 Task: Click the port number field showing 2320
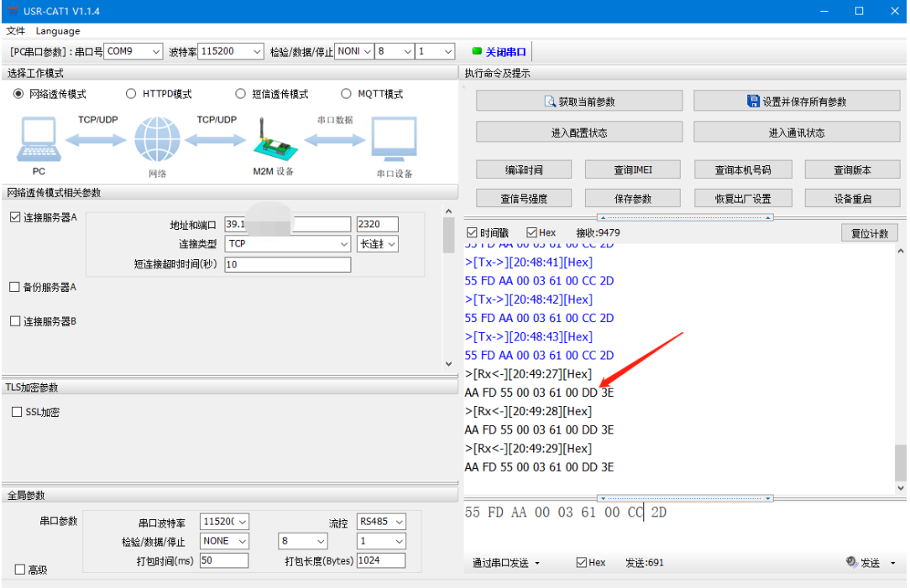(377, 225)
